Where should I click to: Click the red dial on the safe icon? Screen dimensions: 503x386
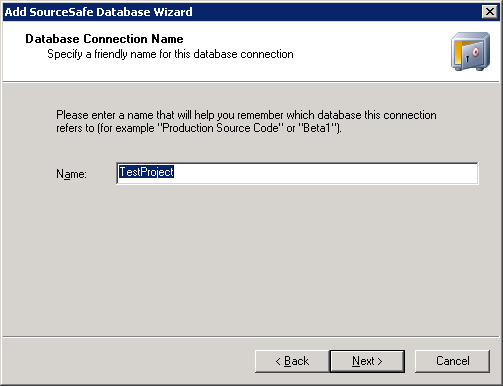pyautogui.click(x=475, y=52)
